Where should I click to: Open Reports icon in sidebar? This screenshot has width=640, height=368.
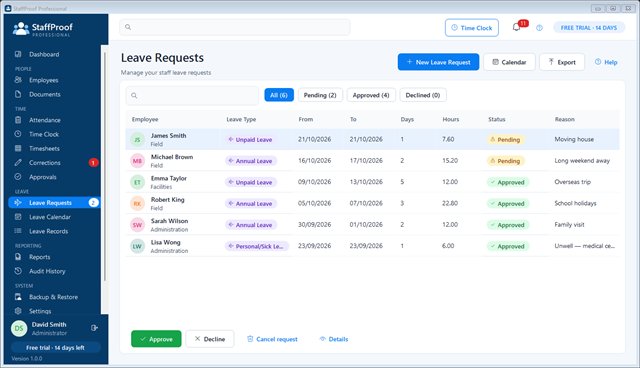[x=18, y=257]
